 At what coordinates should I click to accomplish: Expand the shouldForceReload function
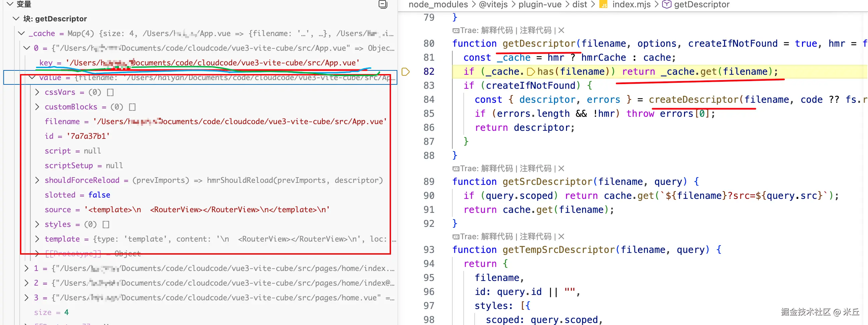[x=37, y=181]
